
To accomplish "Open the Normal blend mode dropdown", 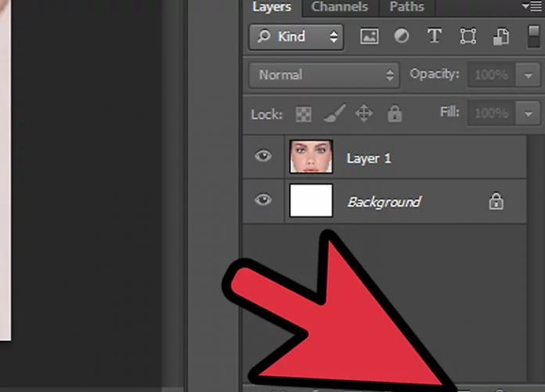I will tap(323, 75).
